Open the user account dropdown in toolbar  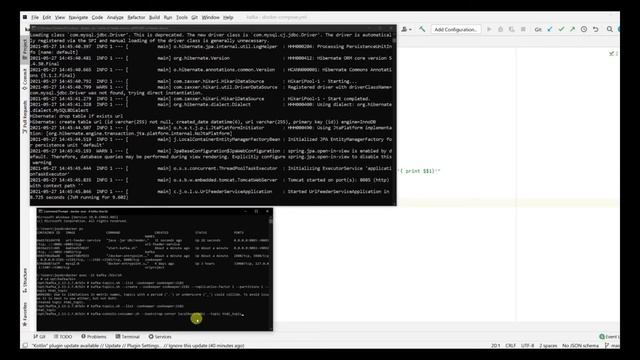pos(406,29)
